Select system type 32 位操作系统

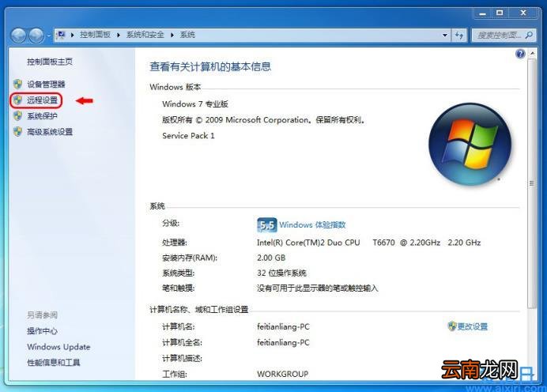click(x=281, y=273)
